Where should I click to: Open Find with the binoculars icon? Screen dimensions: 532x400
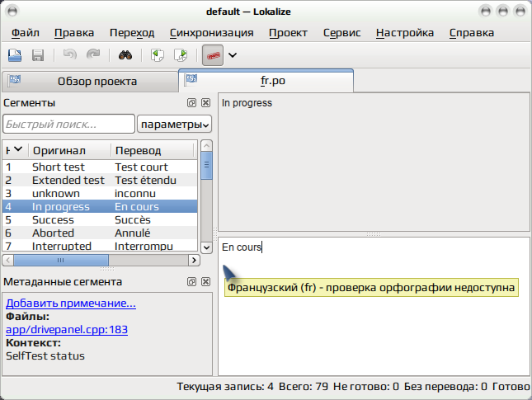coord(125,55)
